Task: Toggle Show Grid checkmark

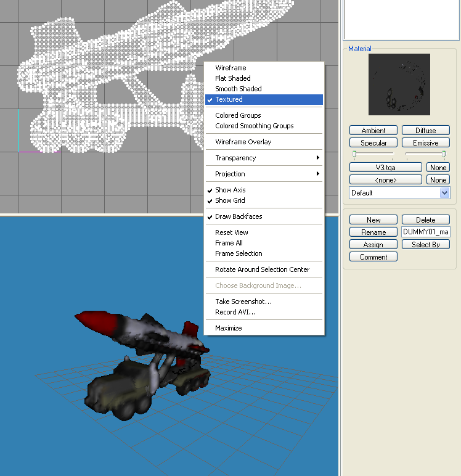Action: (x=264, y=200)
